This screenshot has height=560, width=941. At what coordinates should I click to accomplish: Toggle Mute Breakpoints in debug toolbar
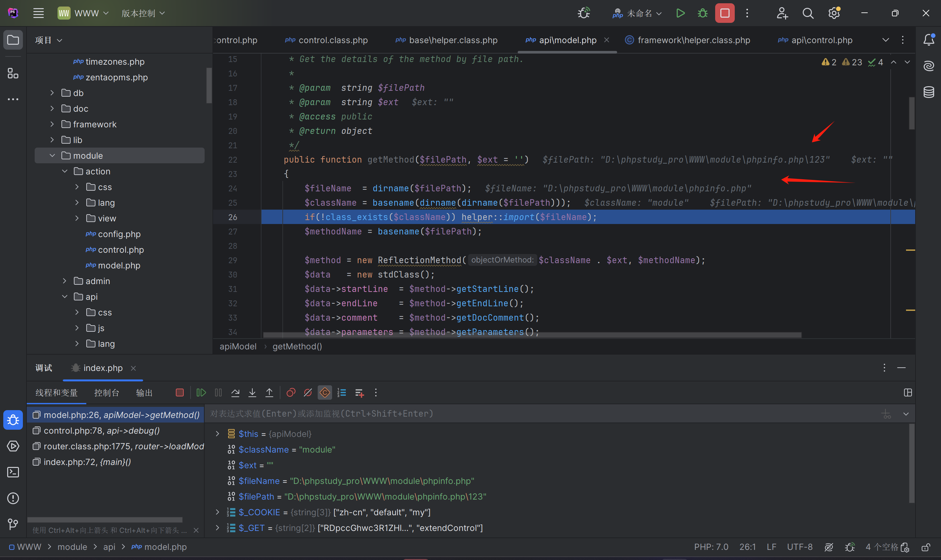click(308, 393)
